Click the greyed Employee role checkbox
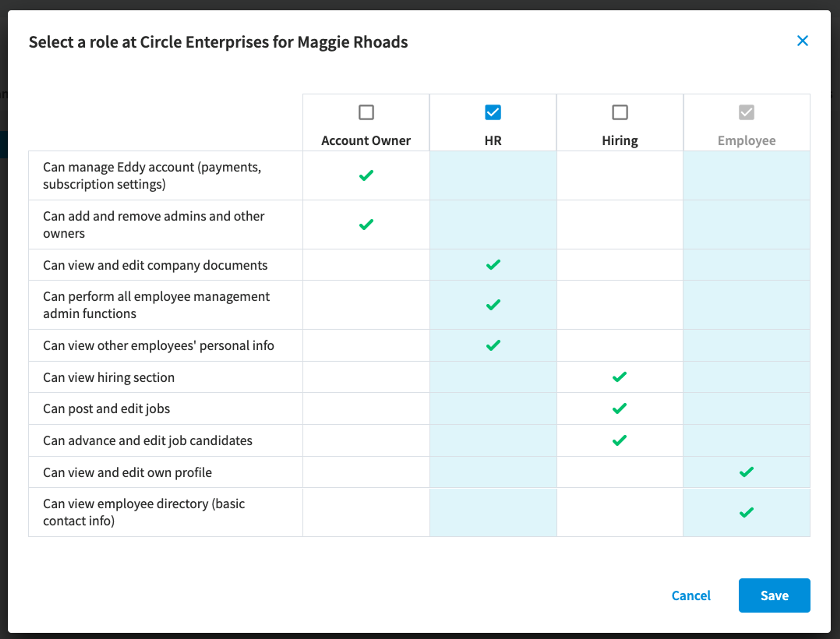840x639 pixels. (x=746, y=112)
